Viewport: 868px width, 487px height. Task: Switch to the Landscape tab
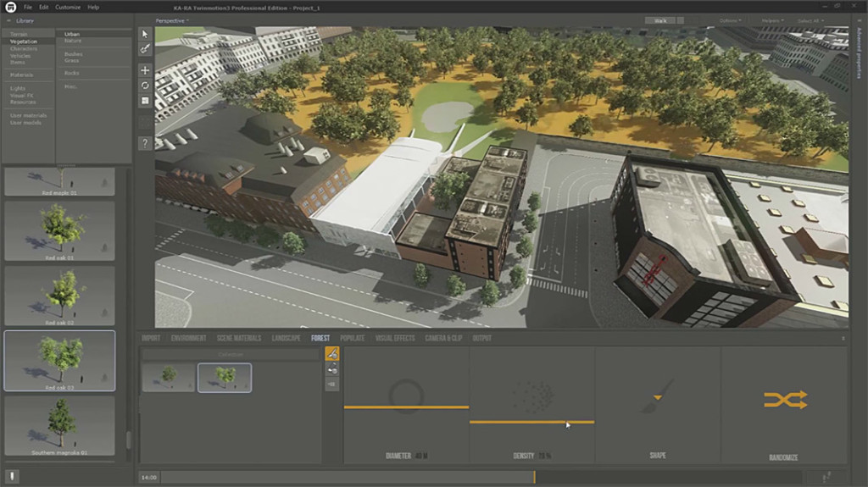coord(287,338)
